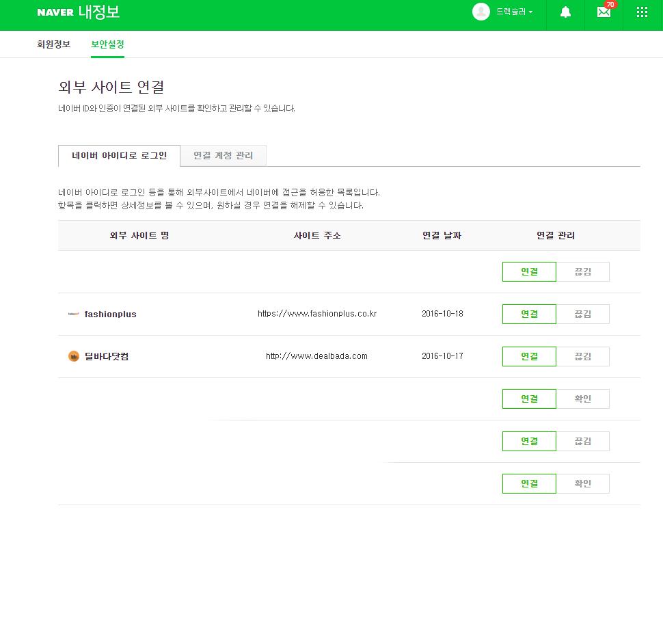Toggle 연결 for the 딜바다닷컴 row

529,357
